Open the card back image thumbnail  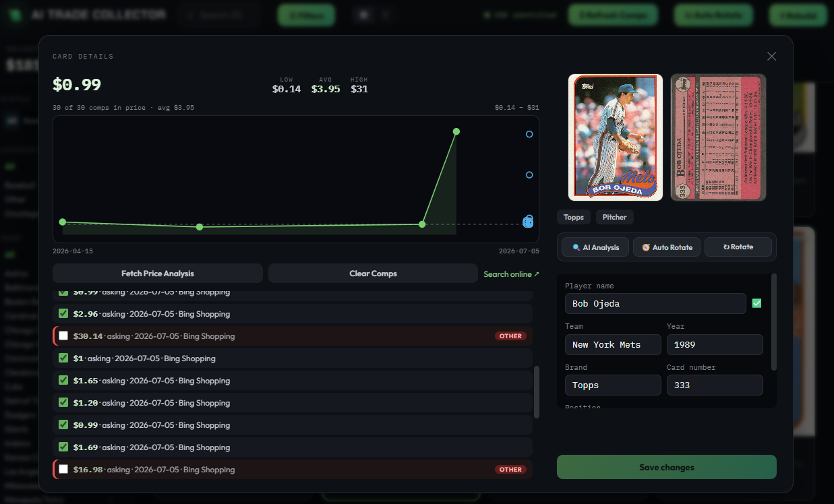[718, 137]
